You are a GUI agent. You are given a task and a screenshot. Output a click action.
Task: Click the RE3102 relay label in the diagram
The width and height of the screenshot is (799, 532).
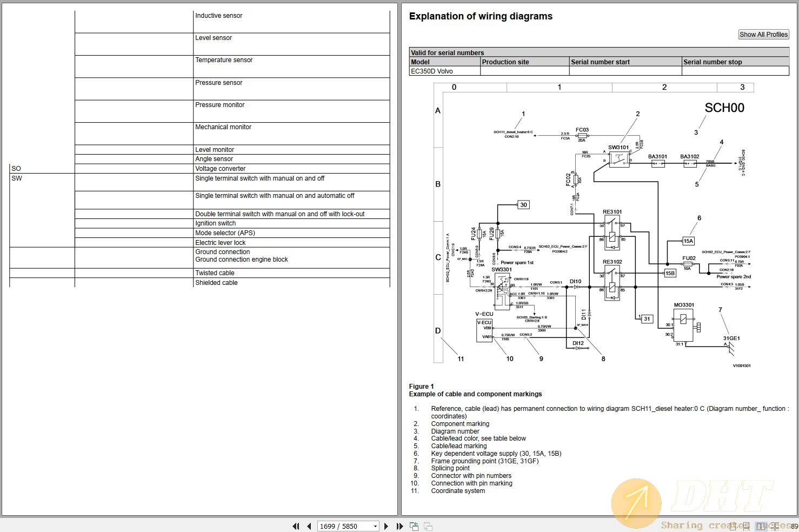(612, 262)
